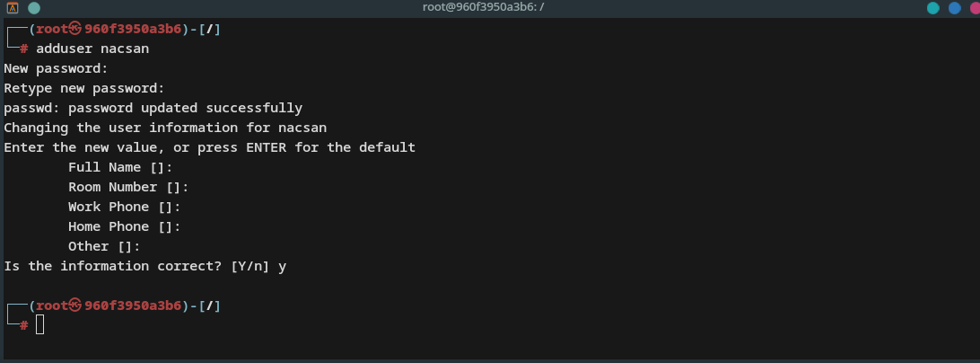Minimize the window with the teal circle
Image resolution: width=980 pixels, height=363 pixels.
[933, 8]
